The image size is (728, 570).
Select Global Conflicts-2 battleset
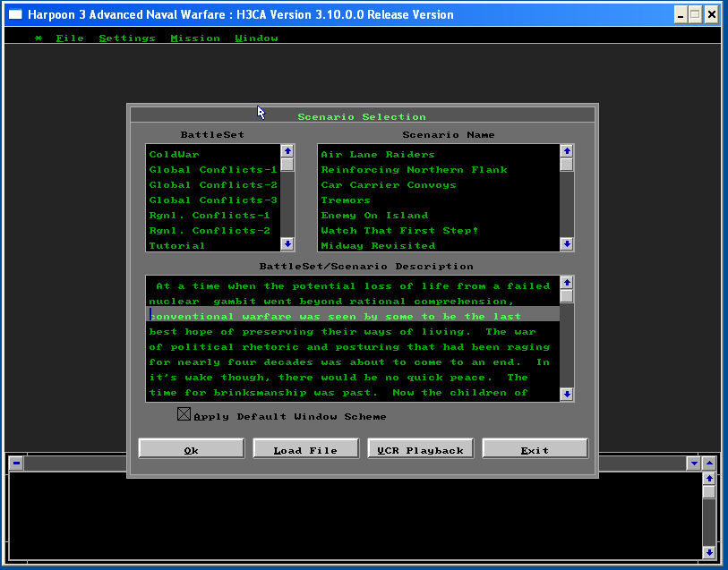pos(213,185)
